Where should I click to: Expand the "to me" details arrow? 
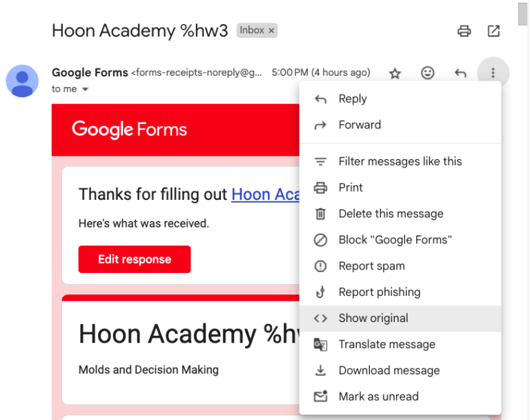[86, 89]
